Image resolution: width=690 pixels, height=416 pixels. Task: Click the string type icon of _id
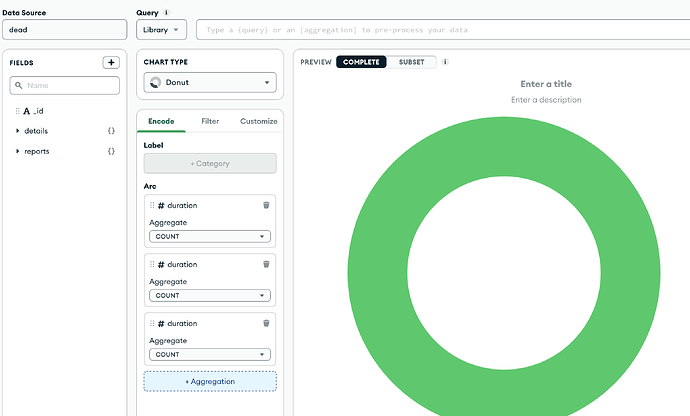(26, 111)
